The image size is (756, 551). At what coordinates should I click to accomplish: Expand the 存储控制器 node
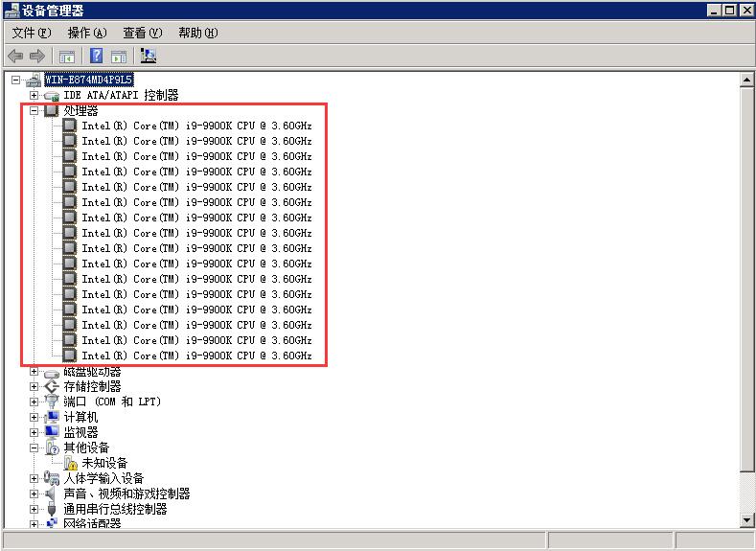pyautogui.click(x=34, y=386)
